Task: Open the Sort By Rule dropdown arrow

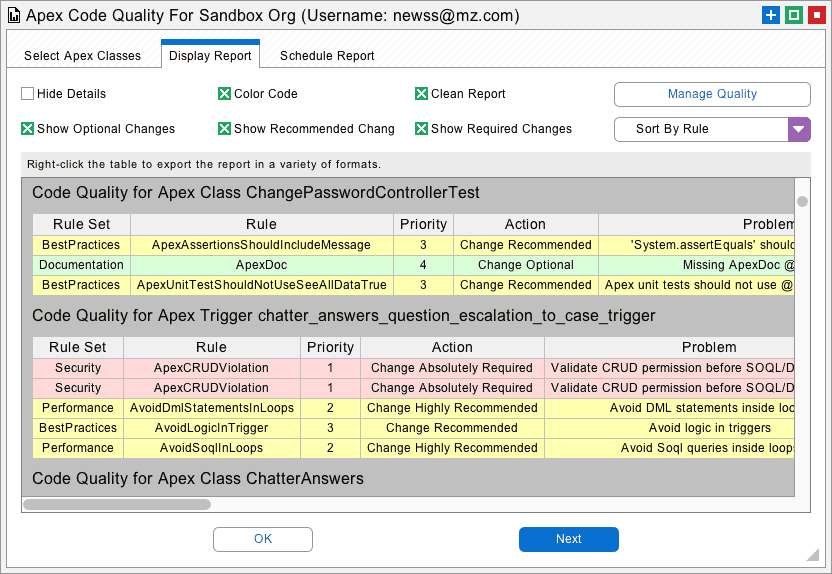Action: 799,129
